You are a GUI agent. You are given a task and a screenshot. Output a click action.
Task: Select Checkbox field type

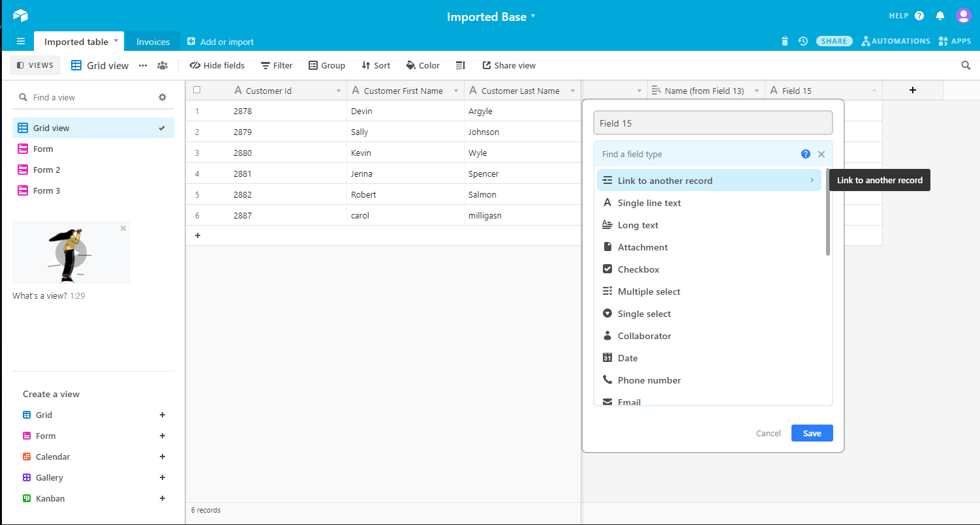709,269
